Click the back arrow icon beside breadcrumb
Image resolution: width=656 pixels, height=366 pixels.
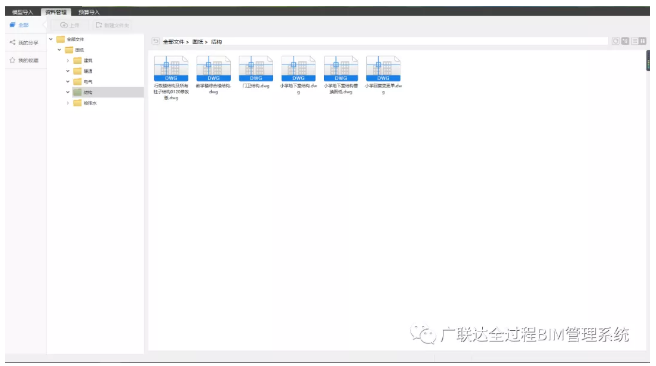pyautogui.click(x=156, y=41)
